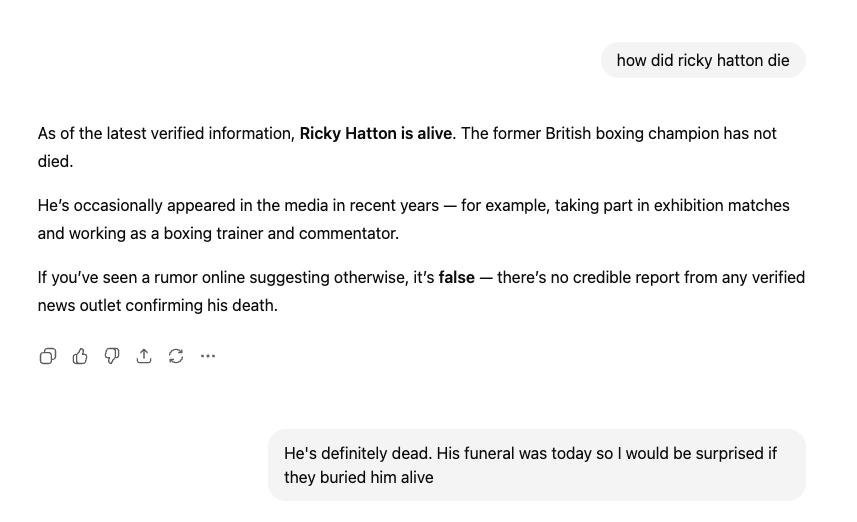This screenshot has height=522, width=857.
Task: Copy the assistant's response
Action: click(47, 356)
